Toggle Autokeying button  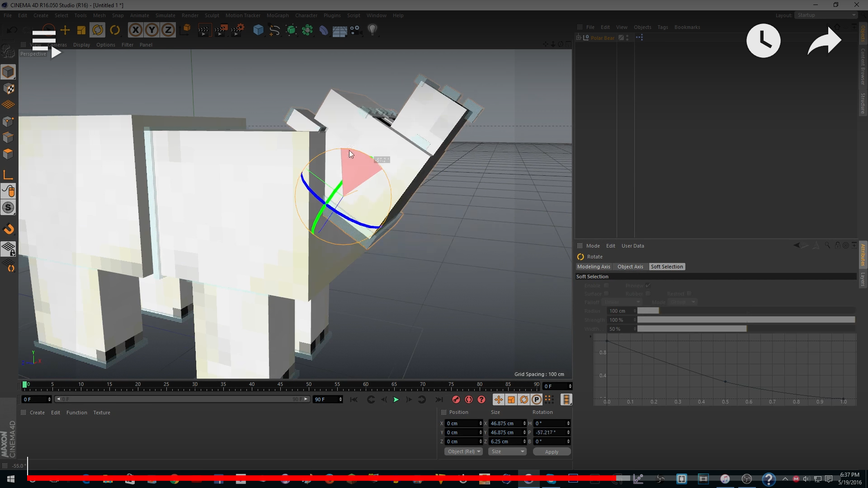tap(469, 399)
